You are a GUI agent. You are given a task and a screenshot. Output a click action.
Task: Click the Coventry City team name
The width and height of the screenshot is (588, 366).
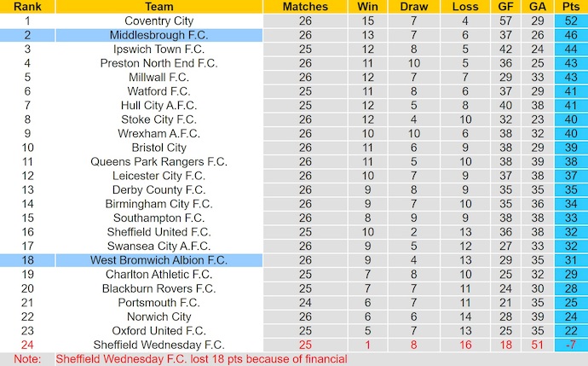click(x=159, y=20)
